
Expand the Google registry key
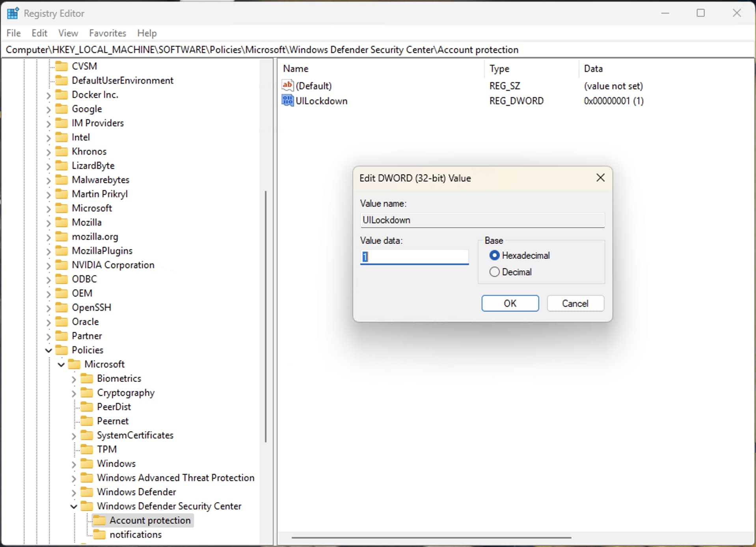point(48,109)
